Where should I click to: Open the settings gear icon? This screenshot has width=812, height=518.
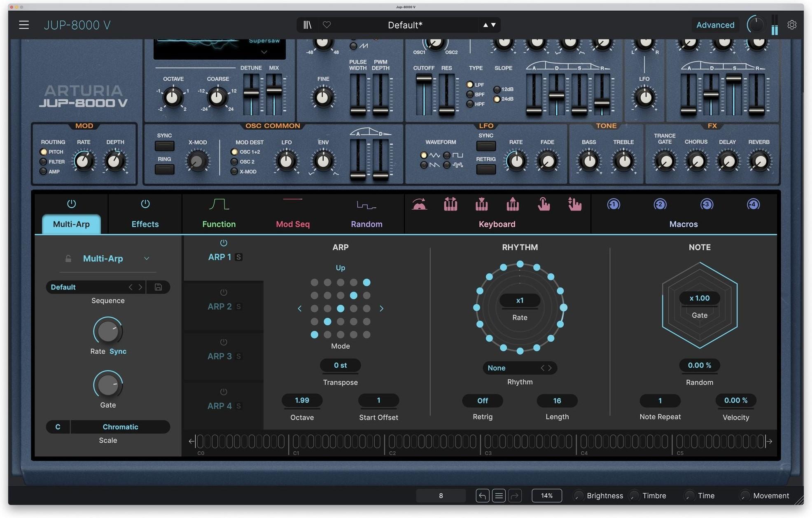pyautogui.click(x=792, y=25)
